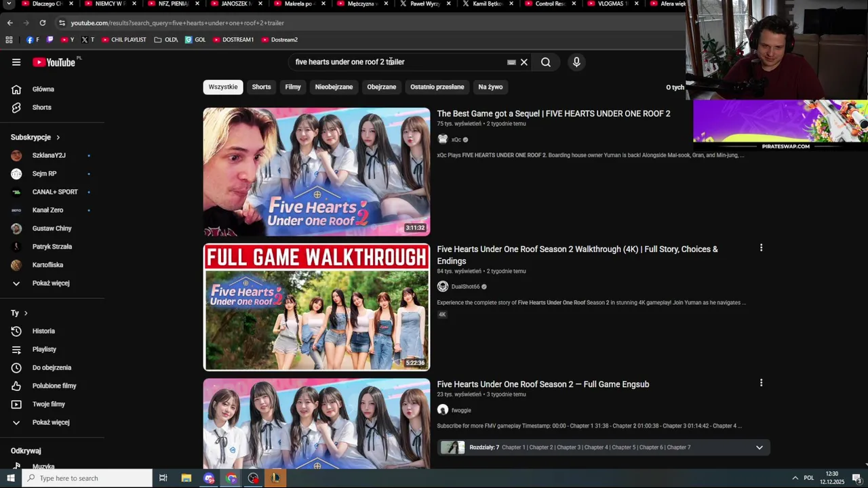This screenshot has height=488, width=868.
Task: Close the Dlaczego browser tab
Action: pos(71,4)
